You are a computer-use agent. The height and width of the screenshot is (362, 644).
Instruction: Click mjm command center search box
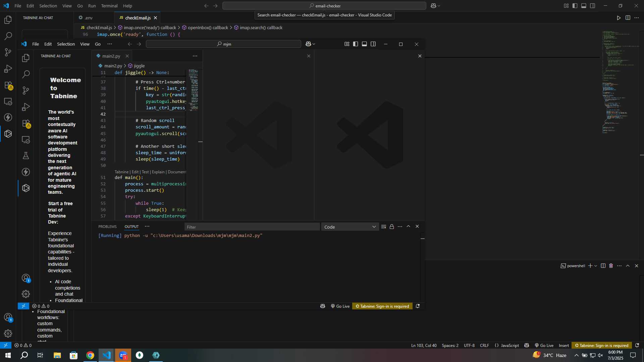click(x=223, y=44)
